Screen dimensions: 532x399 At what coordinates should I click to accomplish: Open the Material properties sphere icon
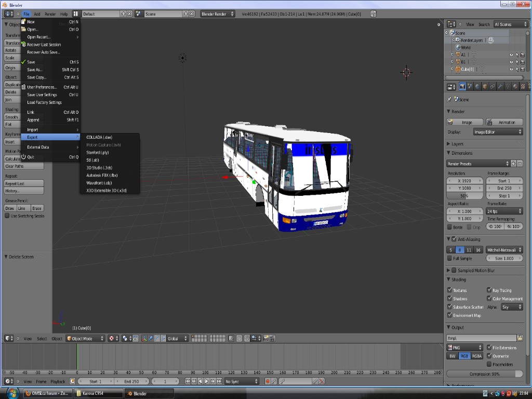pyautogui.click(x=514, y=86)
